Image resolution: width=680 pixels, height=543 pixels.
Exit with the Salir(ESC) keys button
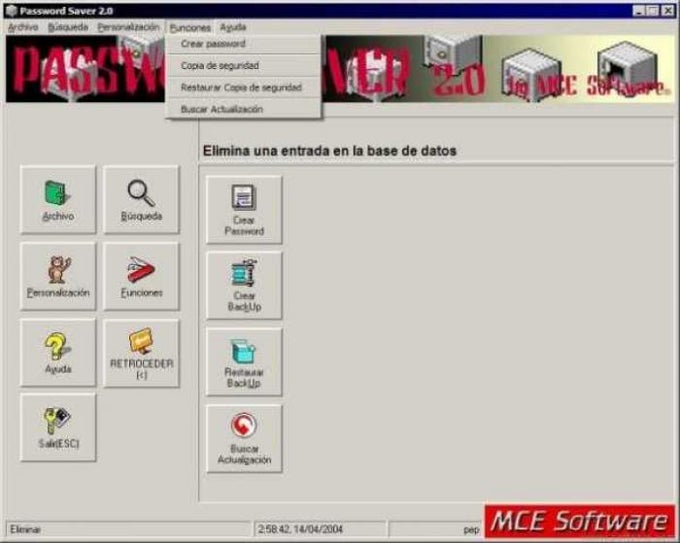pyautogui.click(x=58, y=428)
